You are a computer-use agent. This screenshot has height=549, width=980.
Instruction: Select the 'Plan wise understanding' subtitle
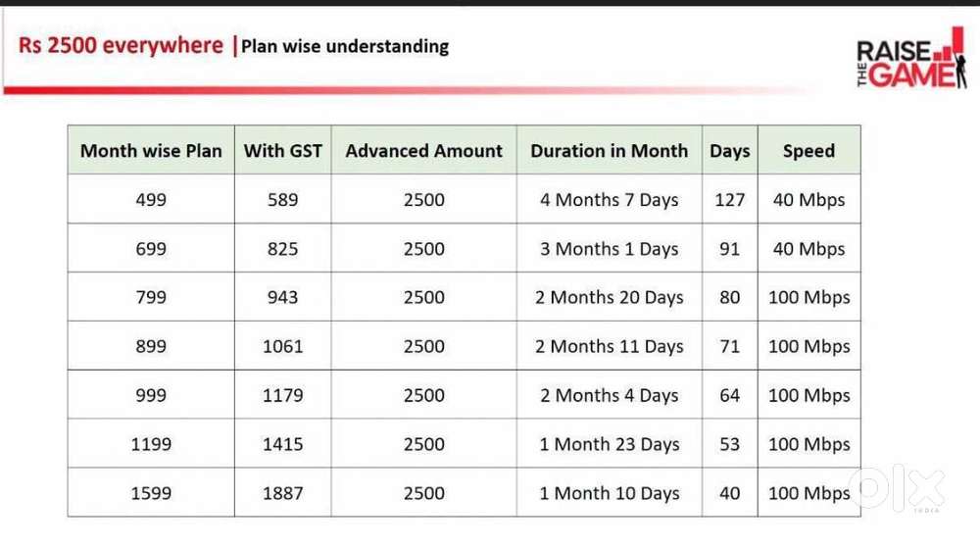click(345, 46)
